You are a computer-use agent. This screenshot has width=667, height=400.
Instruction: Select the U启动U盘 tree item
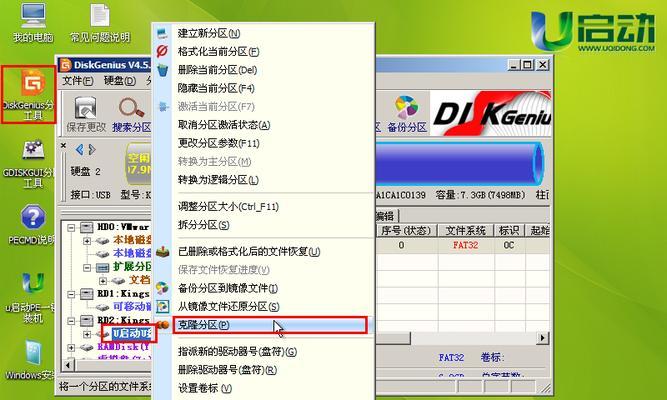point(131,334)
